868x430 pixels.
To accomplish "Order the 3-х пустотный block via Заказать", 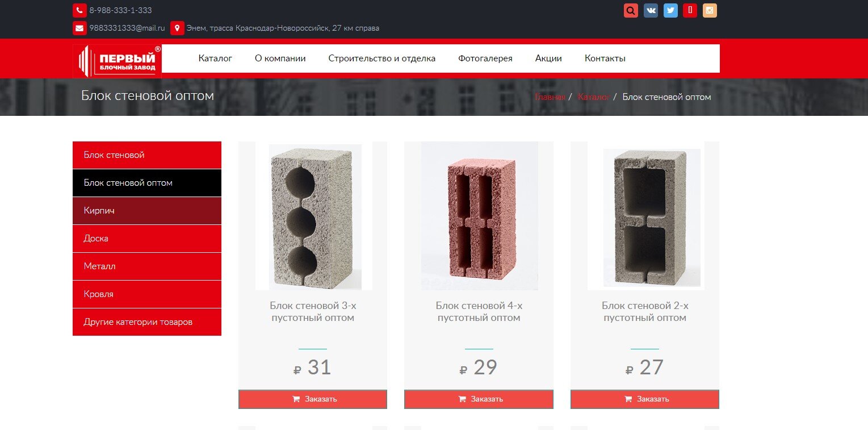I will click(x=313, y=399).
